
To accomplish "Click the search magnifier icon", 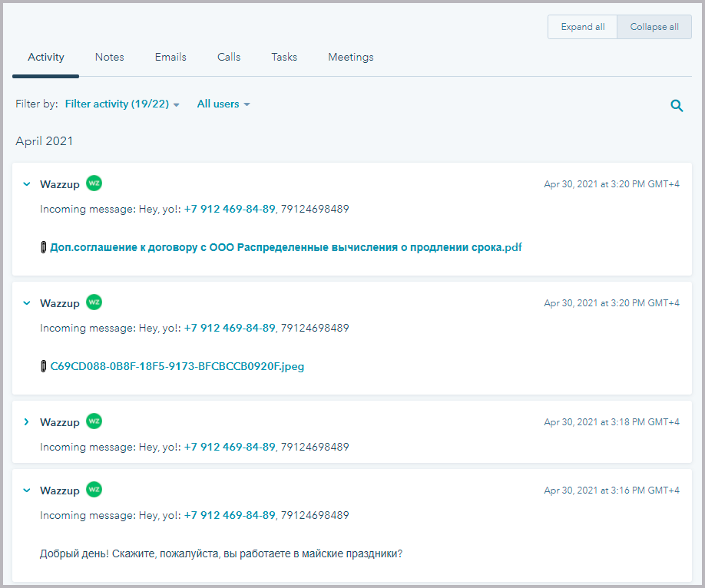I will [x=677, y=106].
